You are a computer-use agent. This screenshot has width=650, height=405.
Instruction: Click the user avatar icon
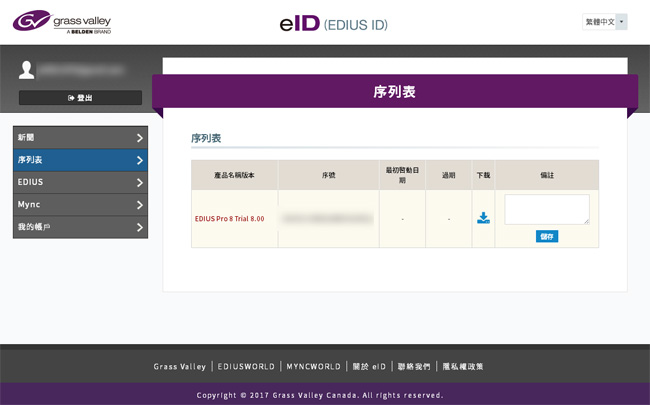pyautogui.click(x=28, y=70)
